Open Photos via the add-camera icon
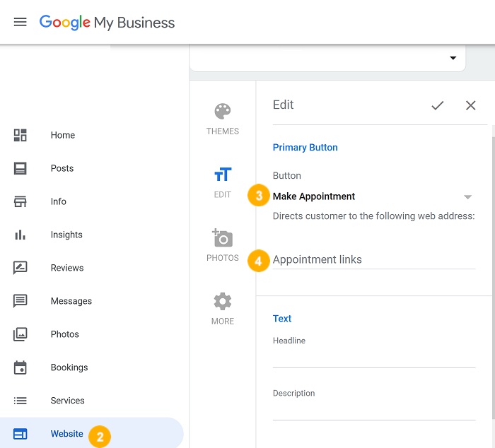 (x=222, y=237)
